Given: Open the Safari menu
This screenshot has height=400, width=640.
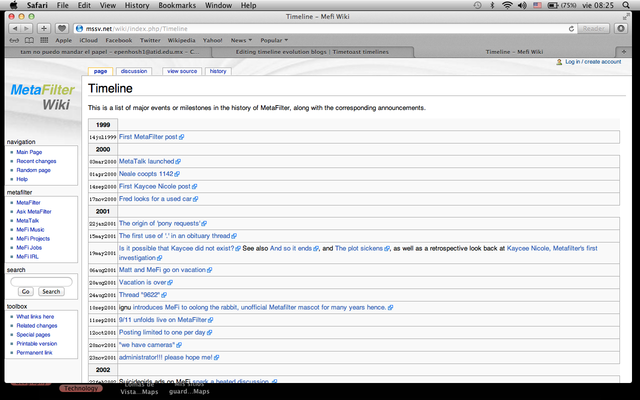Looking at the screenshot, I should point(37,5).
